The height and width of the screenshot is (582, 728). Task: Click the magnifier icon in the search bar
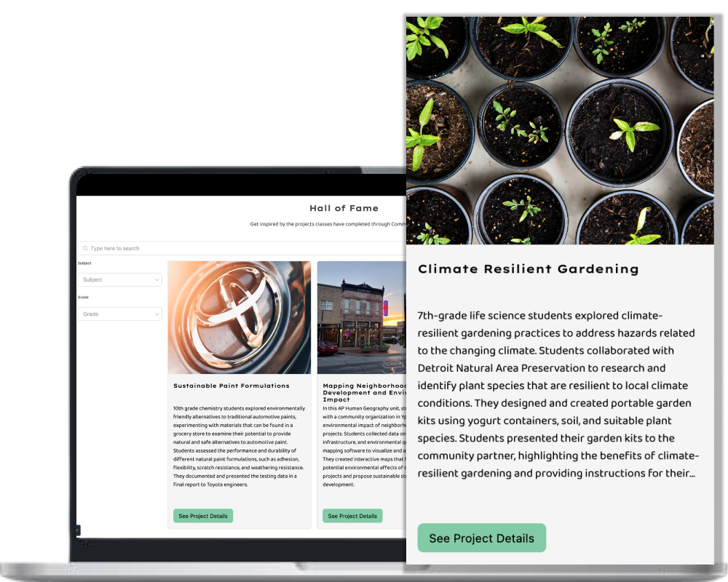tap(85, 248)
